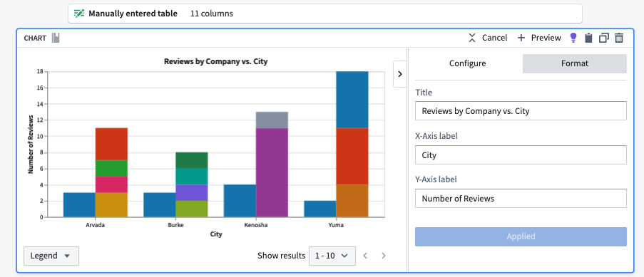Viewport: 644px width, 277px height.
Task: Click the duplicate chart icon
Action: [x=604, y=38]
